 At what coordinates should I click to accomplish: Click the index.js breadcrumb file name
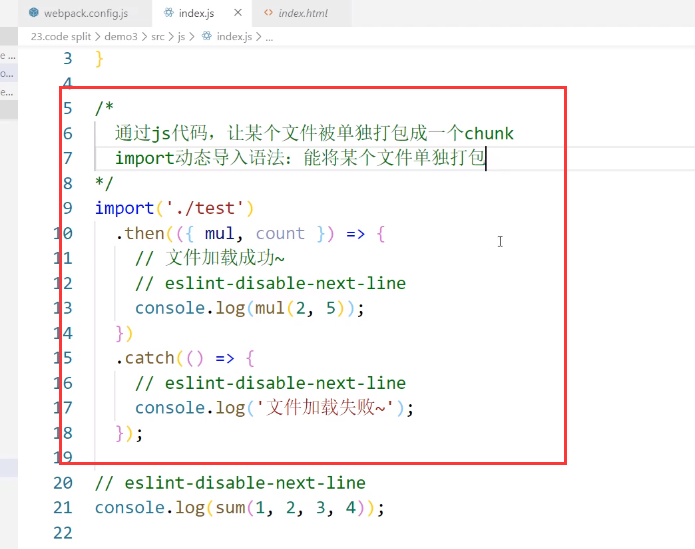click(235, 36)
